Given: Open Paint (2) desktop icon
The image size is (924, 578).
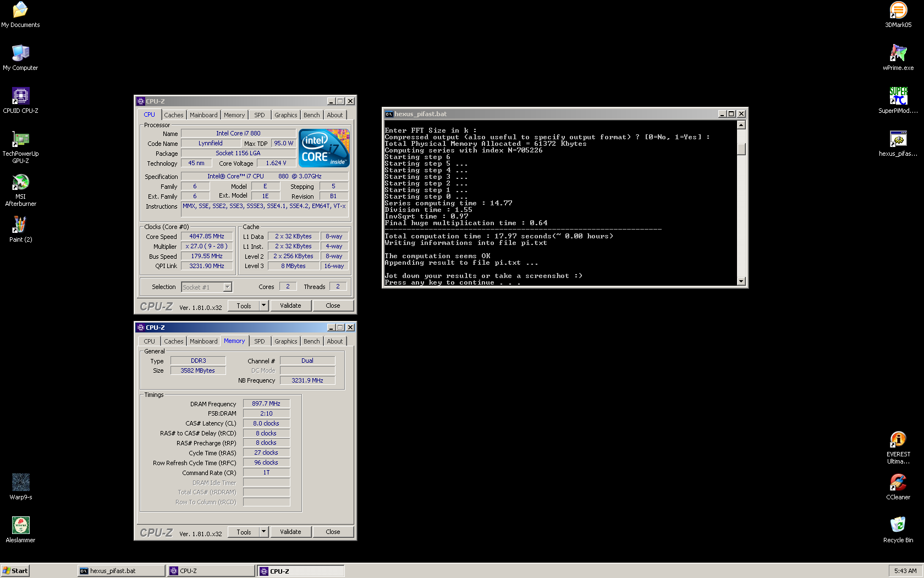Looking at the screenshot, I should [x=20, y=230].
